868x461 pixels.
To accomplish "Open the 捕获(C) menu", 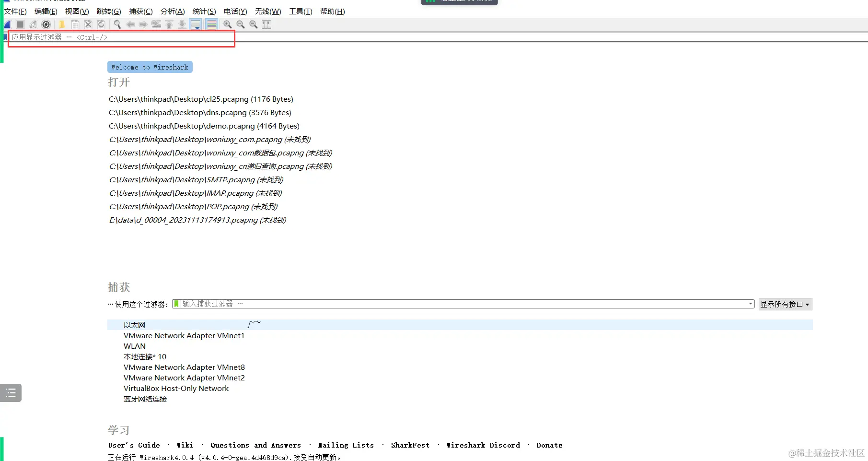I will pos(141,12).
